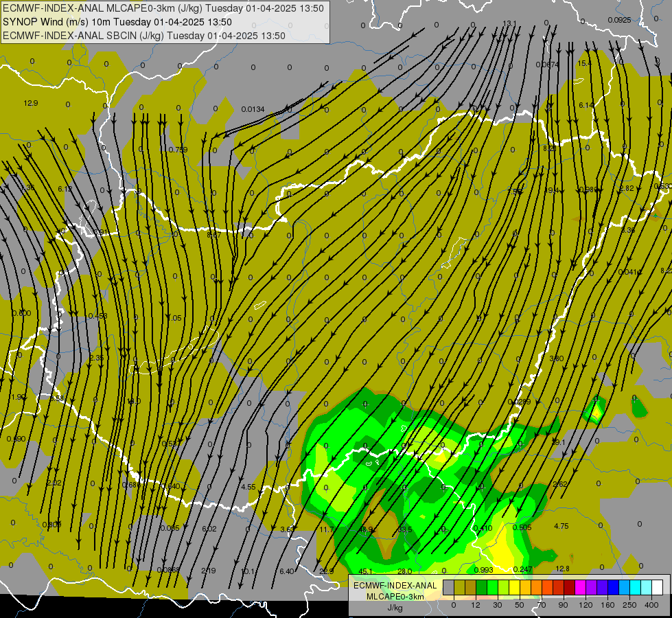Click the dark red legend swatch
This screenshot has height=618, width=672.
point(570,588)
